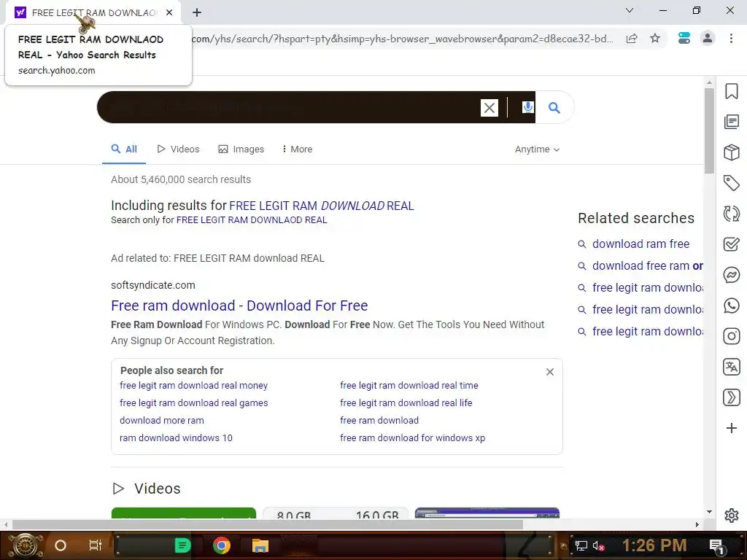Screen dimensions: 747x560
Task: Toggle the Wave browser sidebar switch icon
Action: click(684, 38)
